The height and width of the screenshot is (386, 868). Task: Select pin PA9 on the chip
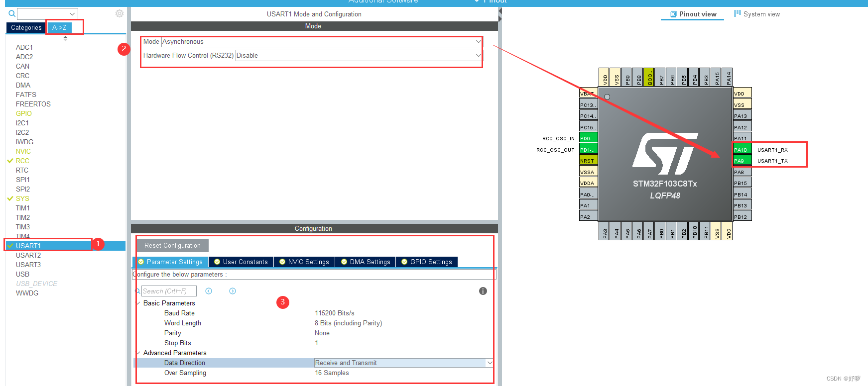tap(742, 160)
